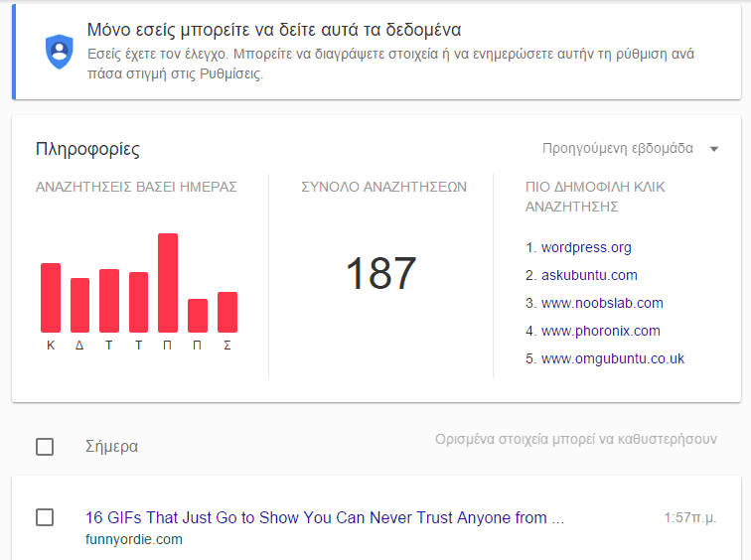Click the ΑΝΑΖΗΤΗΣΕΙΣ ΒΑΣΕΙ ΗΜΕΡΑΣ label

click(x=136, y=187)
